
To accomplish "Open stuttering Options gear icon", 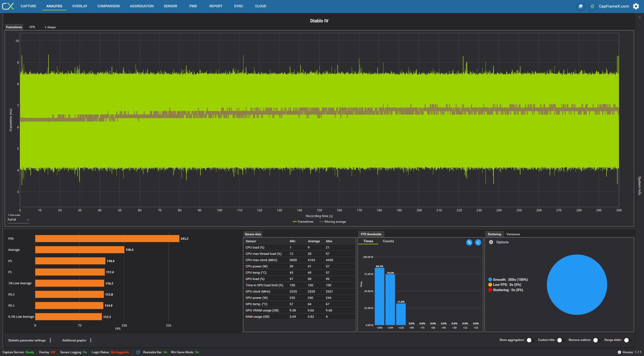I will 491,242.
